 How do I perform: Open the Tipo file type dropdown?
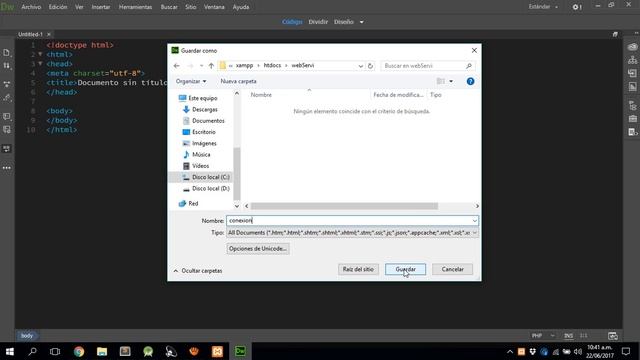(x=474, y=233)
